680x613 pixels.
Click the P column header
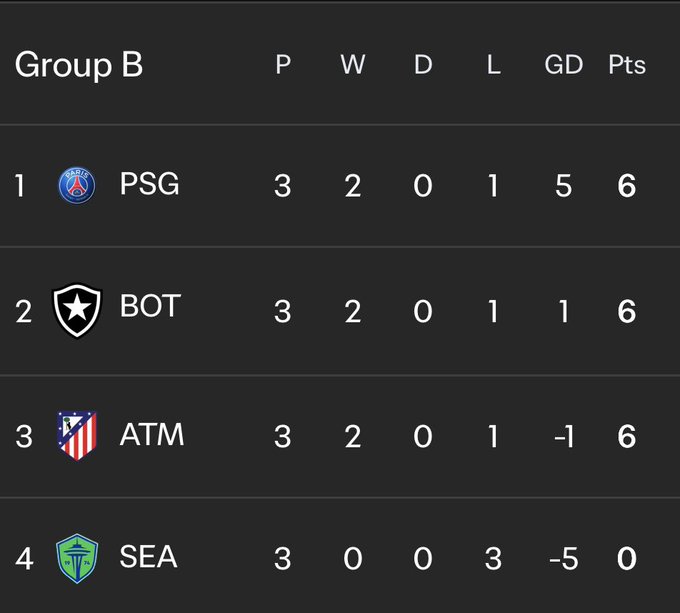click(283, 65)
